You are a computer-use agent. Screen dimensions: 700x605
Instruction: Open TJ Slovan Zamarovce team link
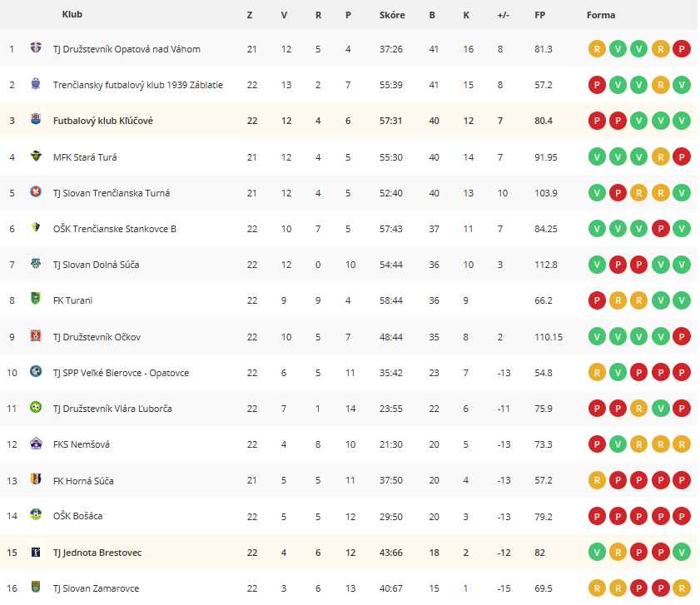click(96, 588)
